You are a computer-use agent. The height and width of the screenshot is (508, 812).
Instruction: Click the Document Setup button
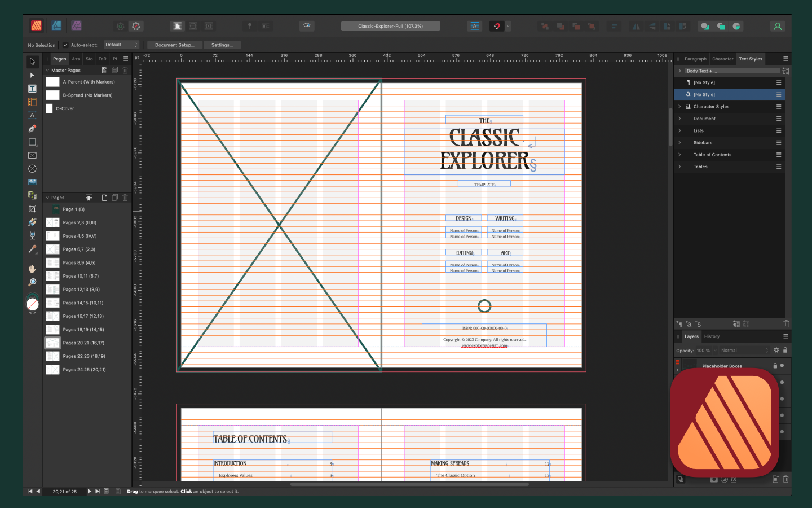tap(174, 45)
